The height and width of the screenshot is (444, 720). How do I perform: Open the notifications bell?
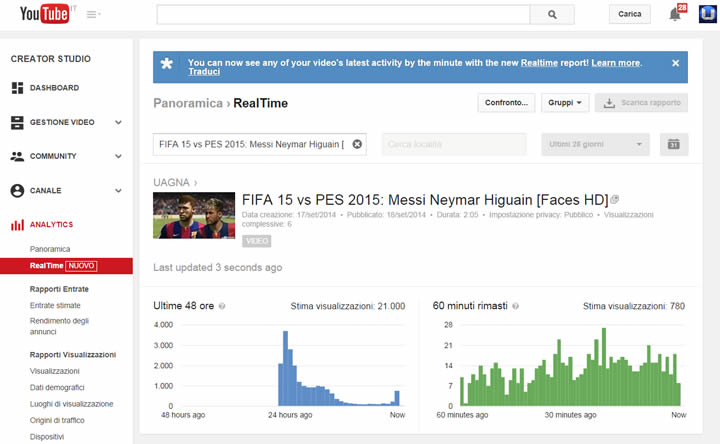(x=675, y=14)
